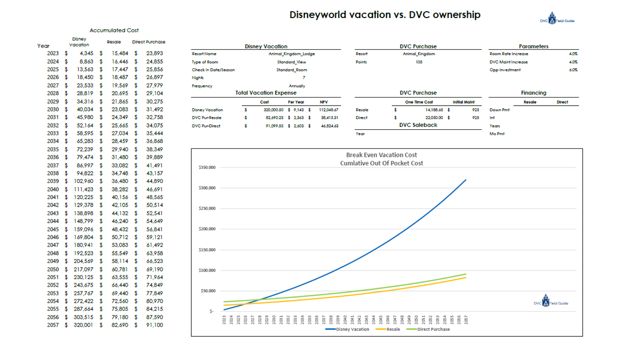Screen dimensions: 644x362
Task: Click the 'Initial Maint' column header
Action: [x=464, y=102]
